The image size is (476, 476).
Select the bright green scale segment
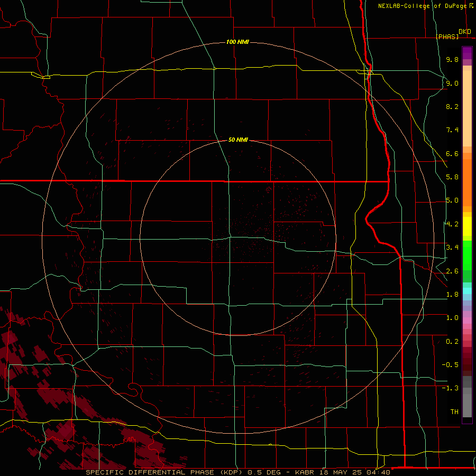467,255
